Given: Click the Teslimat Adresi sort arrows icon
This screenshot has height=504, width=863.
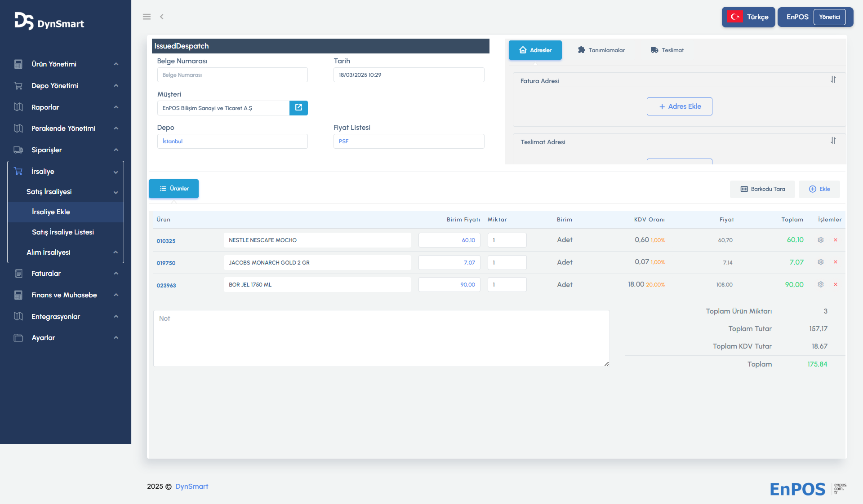Looking at the screenshot, I should pyautogui.click(x=833, y=141).
